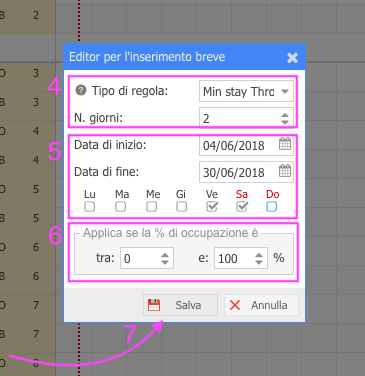
Task: Uncheck the Sa weekday checkbox
Action: click(242, 207)
